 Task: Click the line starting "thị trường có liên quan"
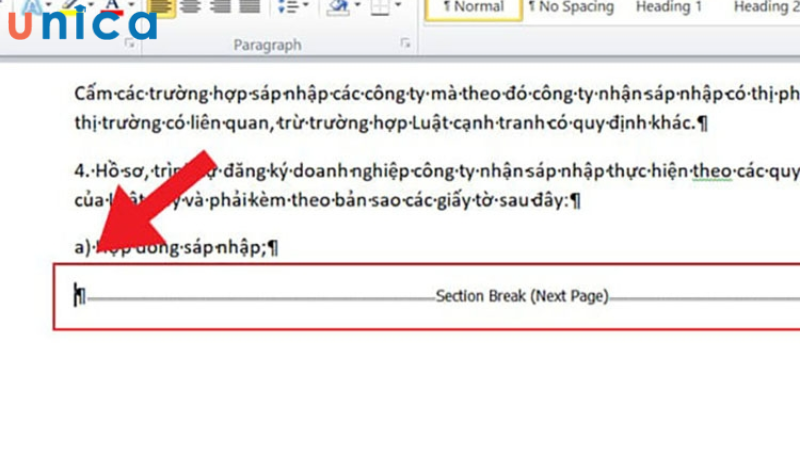click(391, 123)
